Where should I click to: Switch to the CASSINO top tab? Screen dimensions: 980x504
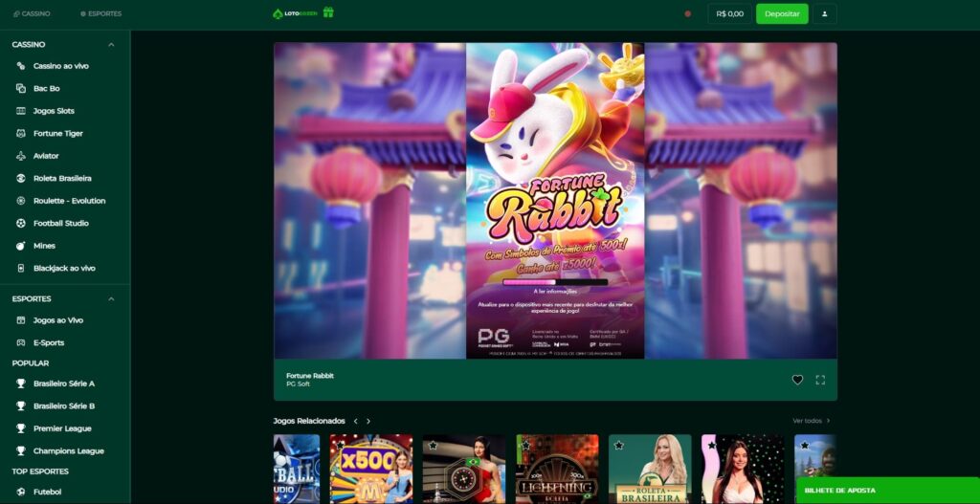(32, 13)
